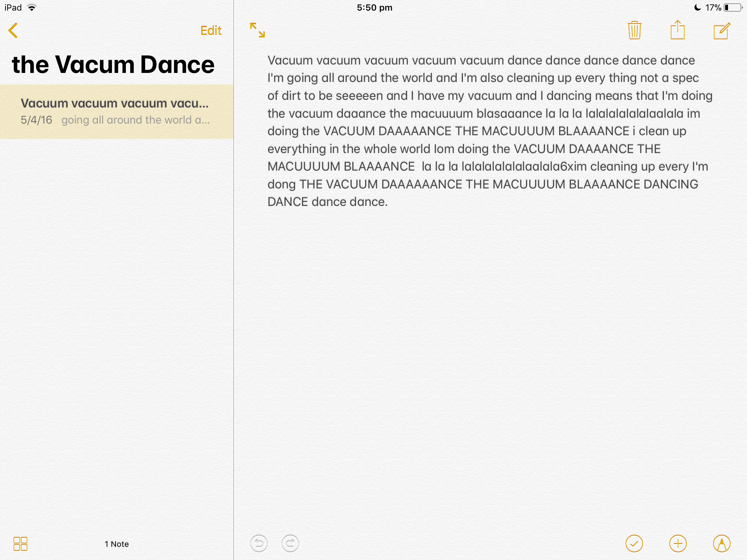Delete note with the trash icon

pos(635,30)
